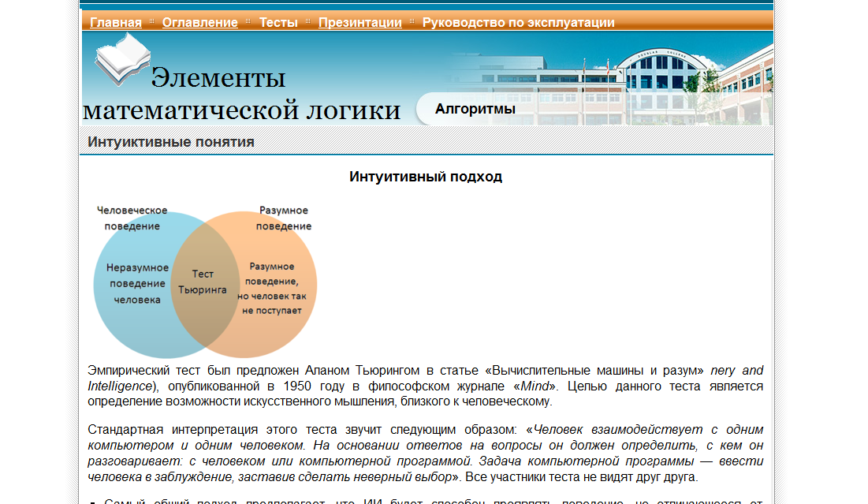Click the open book logo icon

122,59
